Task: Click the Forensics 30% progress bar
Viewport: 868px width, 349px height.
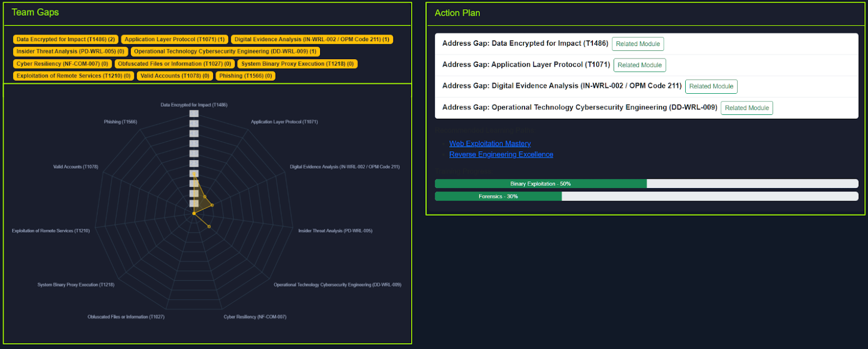Action: pos(498,196)
